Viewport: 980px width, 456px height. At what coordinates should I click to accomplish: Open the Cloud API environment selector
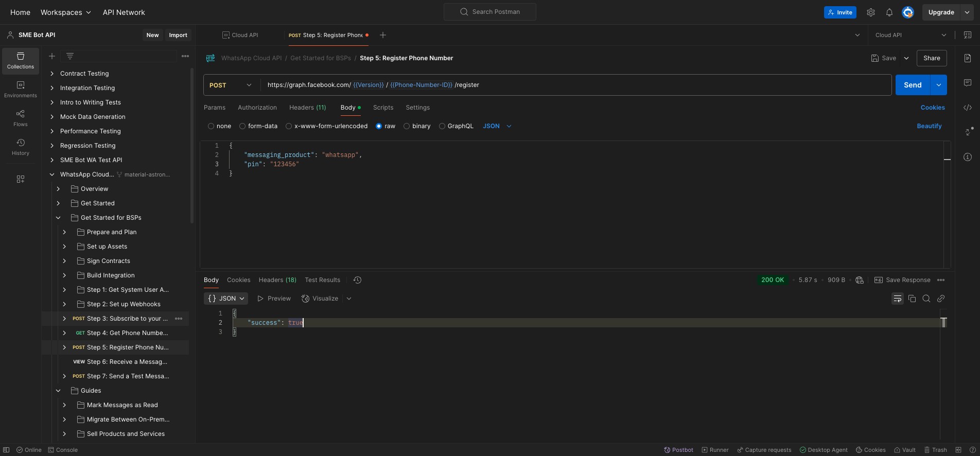pos(911,35)
